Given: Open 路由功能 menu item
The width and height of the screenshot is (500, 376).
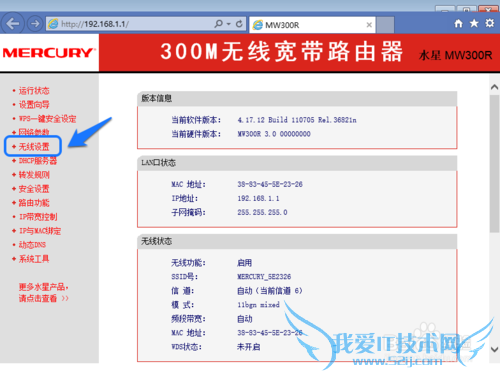Looking at the screenshot, I should click(x=34, y=203).
